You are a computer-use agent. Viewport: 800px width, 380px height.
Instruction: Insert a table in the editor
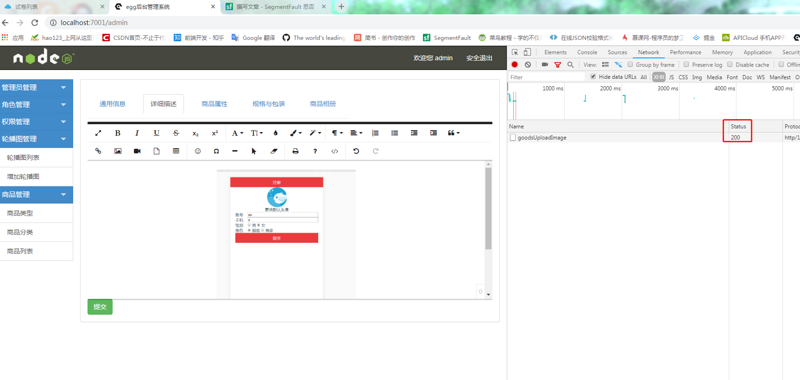coord(176,151)
